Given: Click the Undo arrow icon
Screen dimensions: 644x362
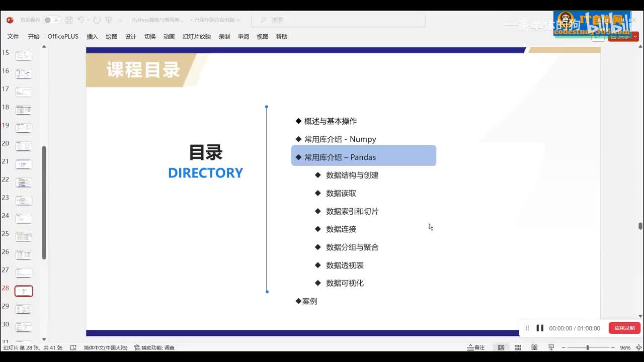Looking at the screenshot, I should pos(80,20).
